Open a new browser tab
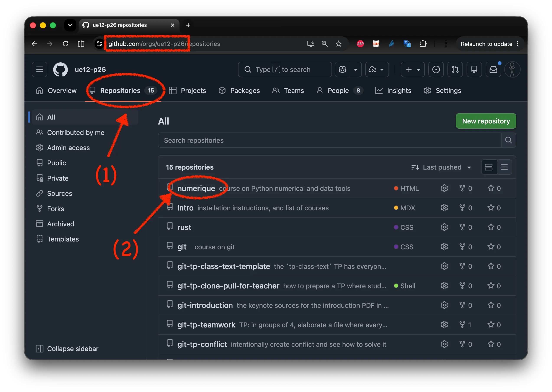 [188, 25]
